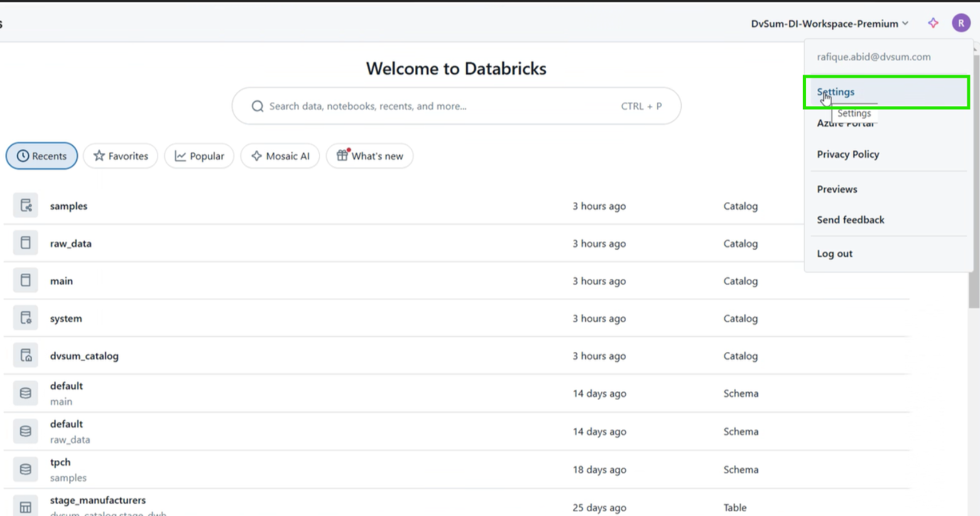Viewport: 980px width, 516px height.
Task: Click the '25 days ago' timestamp
Action: pyautogui.click(x=599, y=507)
